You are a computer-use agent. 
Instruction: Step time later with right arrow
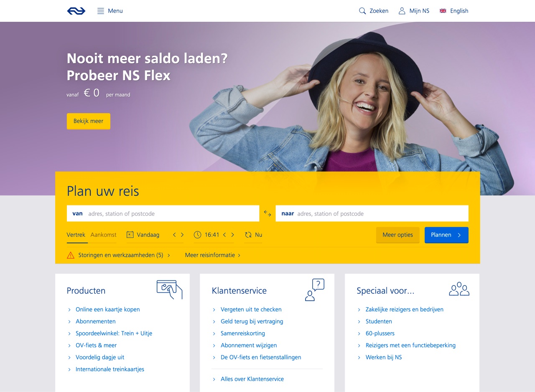click(x=233, y=235)
